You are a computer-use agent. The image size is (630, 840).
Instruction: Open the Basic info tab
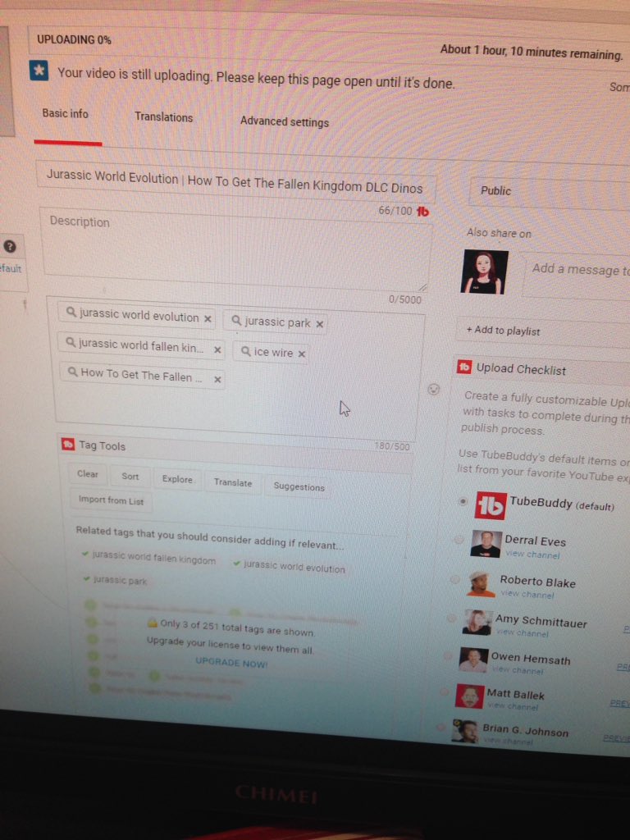tap(66, 113)
